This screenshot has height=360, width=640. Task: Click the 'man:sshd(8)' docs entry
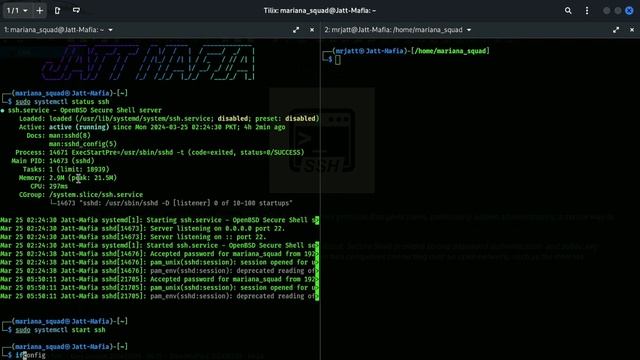(69, 136)
